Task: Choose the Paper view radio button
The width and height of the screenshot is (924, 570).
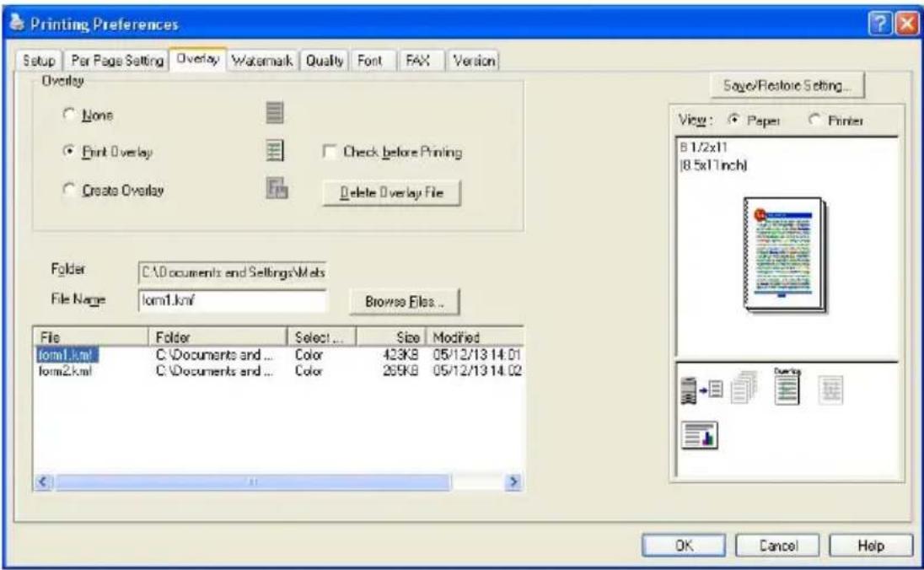Action: pos(733,120)
